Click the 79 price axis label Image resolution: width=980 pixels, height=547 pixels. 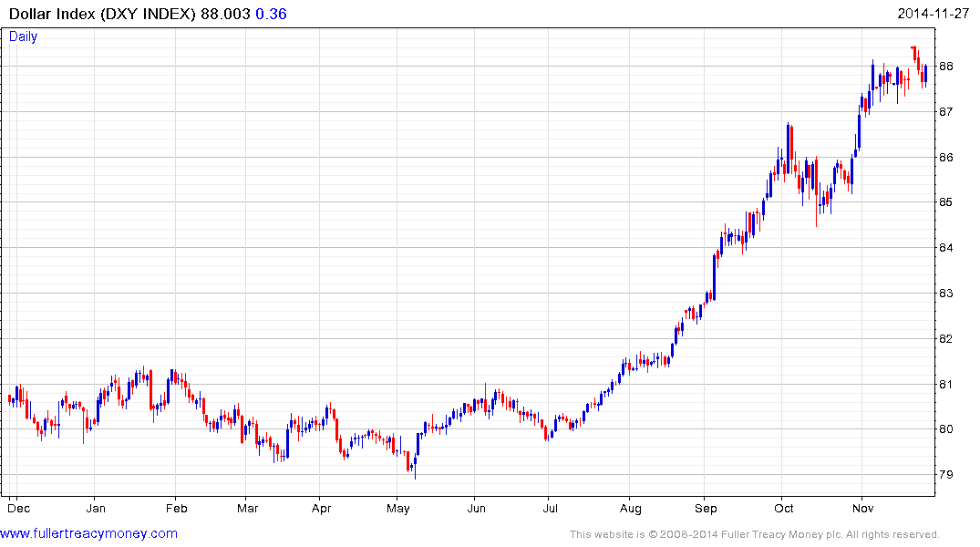[x=946, y=474]
